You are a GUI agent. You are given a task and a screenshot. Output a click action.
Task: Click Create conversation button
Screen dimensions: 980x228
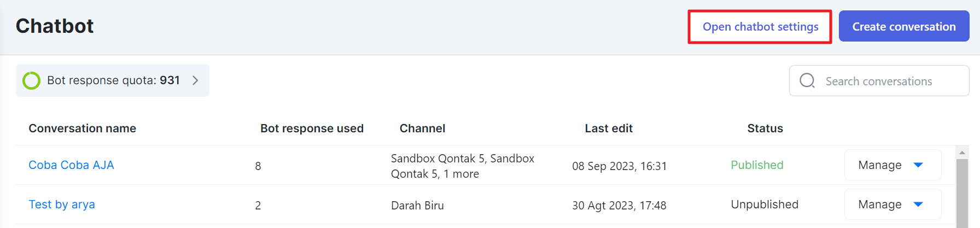point(904,26)
